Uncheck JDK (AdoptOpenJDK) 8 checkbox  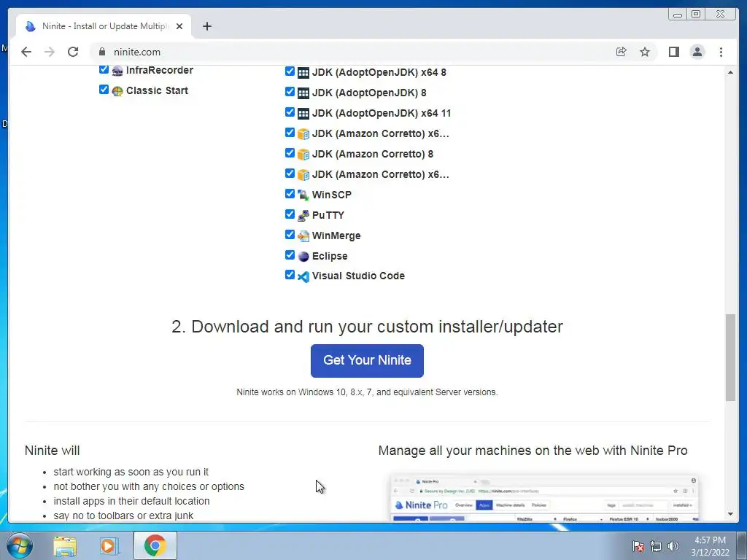(x=290, y=91)
